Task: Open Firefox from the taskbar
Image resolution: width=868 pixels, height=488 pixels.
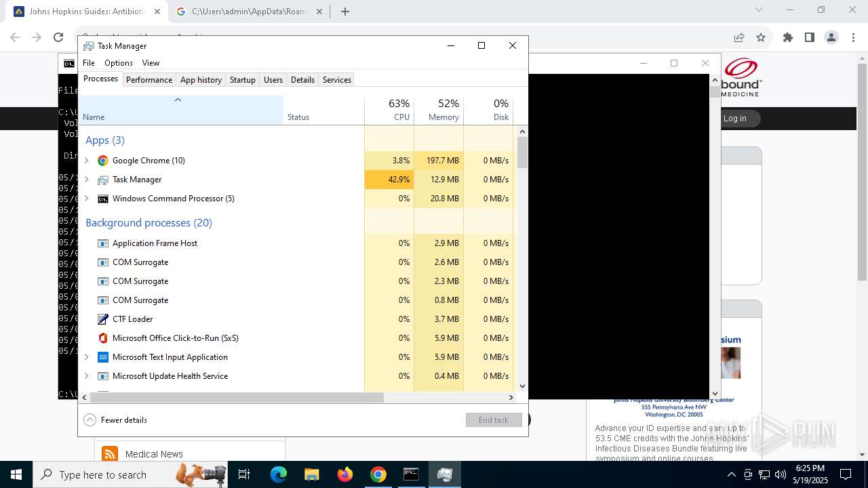Action: (345, 474)
